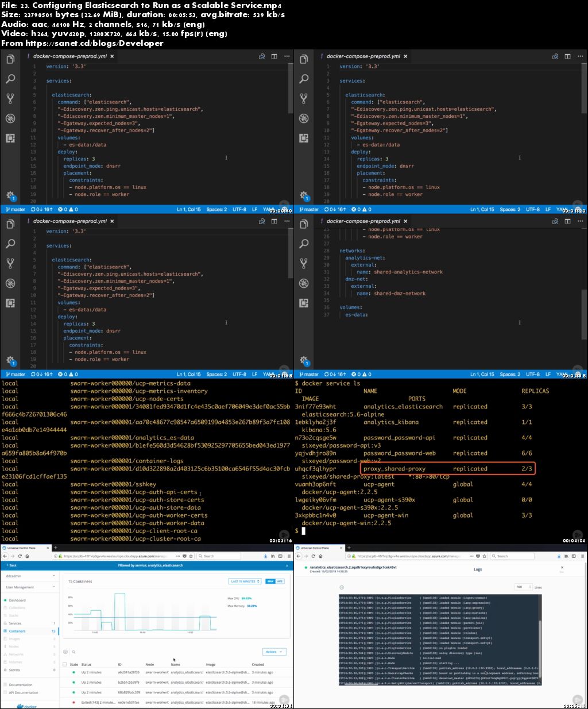
Task: Tick the select-all checkbox in the container table header
Action: click(x=64, y=664)
